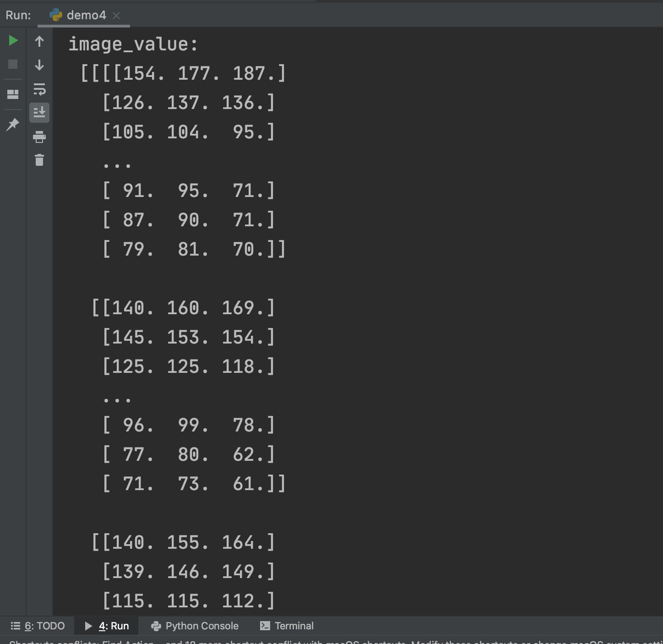The image size is (663, 644).
Task: Toggle scroll to end of output
Action: click(39, 112)
